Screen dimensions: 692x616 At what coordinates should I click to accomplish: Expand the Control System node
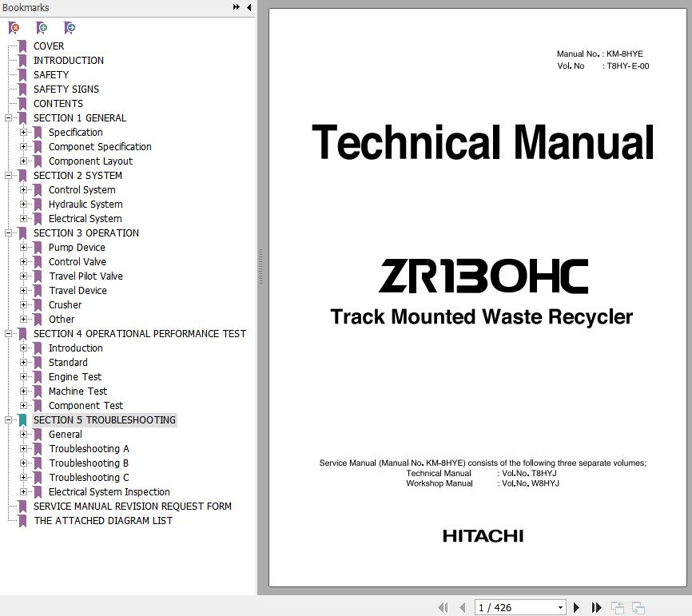23,189
